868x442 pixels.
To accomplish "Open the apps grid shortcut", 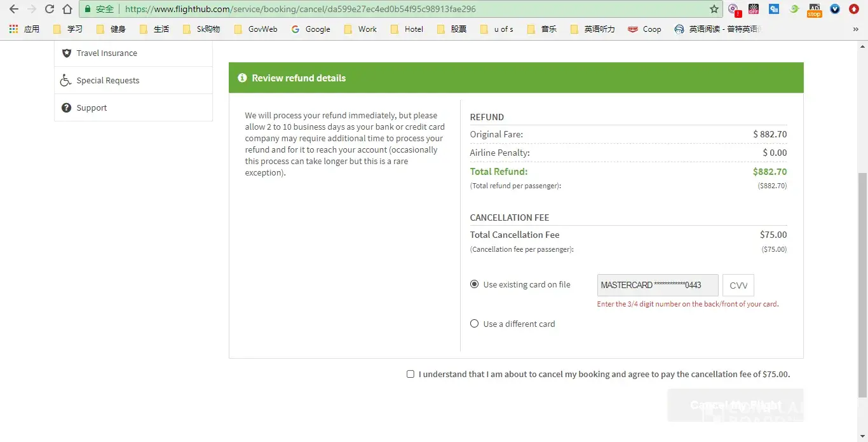I will [x=13, y=29].
